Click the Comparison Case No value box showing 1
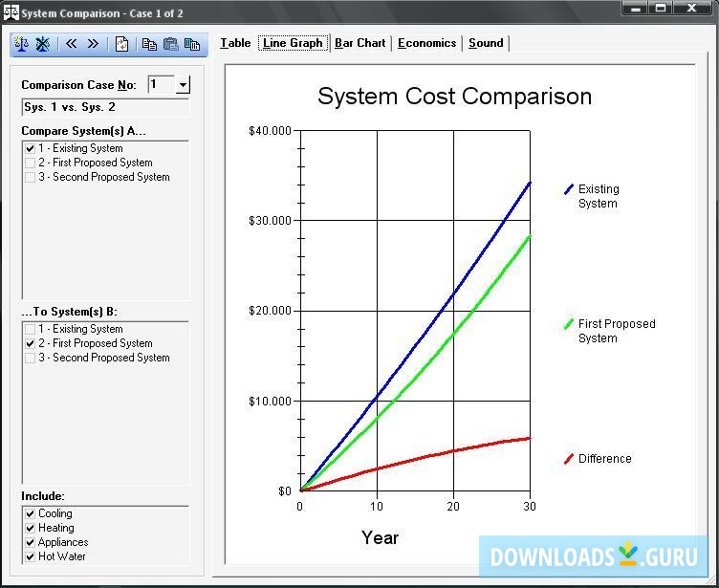The width and height of the screenshot is (719, 588). pyautogui.click(x=162, y=84)
